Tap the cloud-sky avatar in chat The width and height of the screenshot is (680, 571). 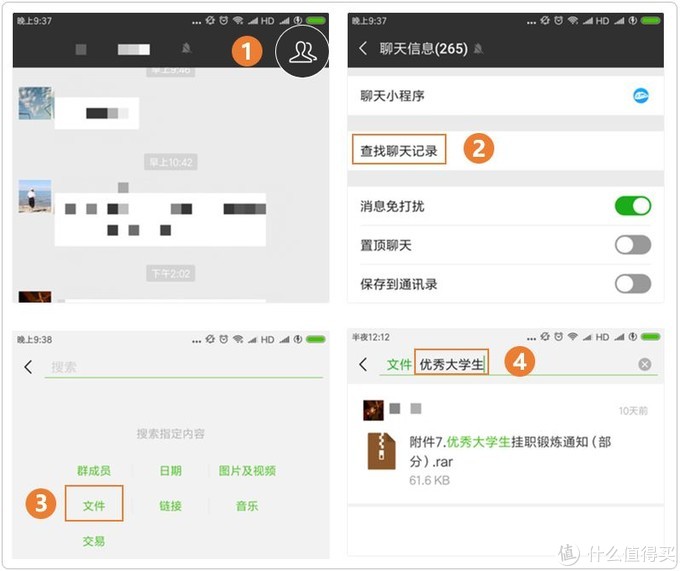(35, 103)
